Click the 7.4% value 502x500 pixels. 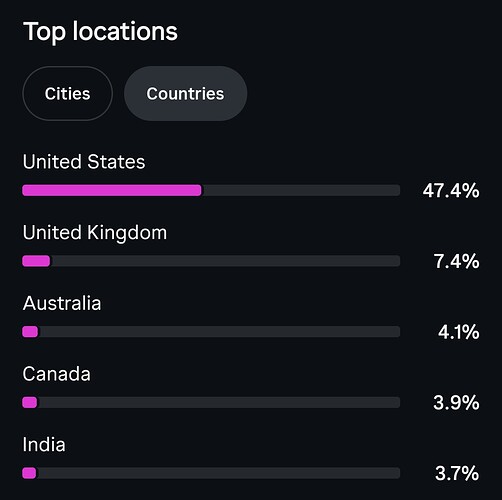[457, 261]
